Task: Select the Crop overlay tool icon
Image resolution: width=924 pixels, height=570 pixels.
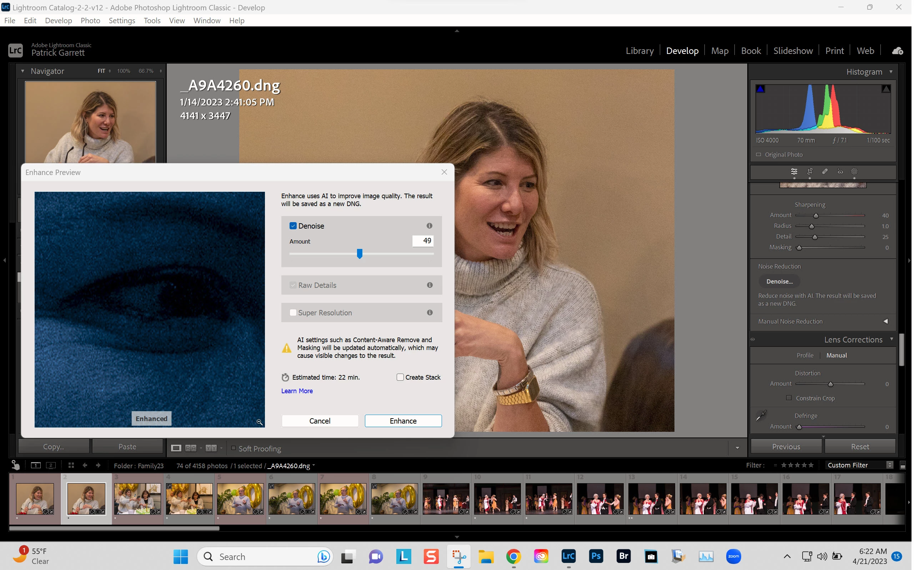Action: click(809, 171)
